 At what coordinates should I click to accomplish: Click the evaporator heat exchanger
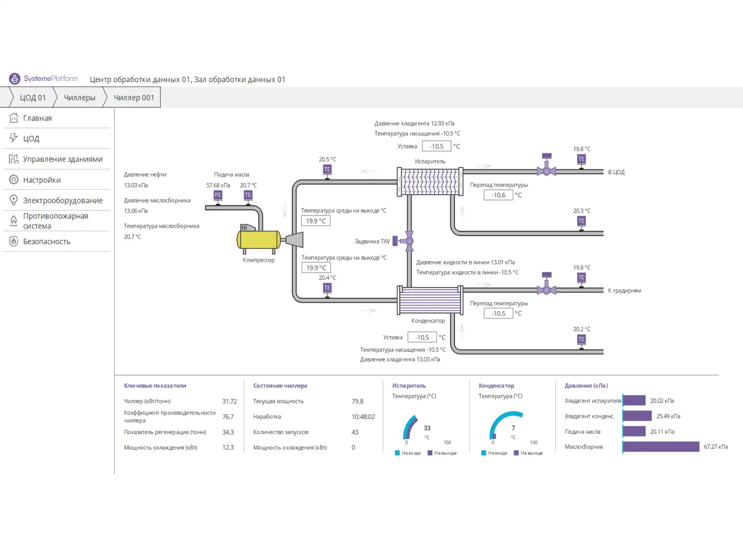coord(430,182)
